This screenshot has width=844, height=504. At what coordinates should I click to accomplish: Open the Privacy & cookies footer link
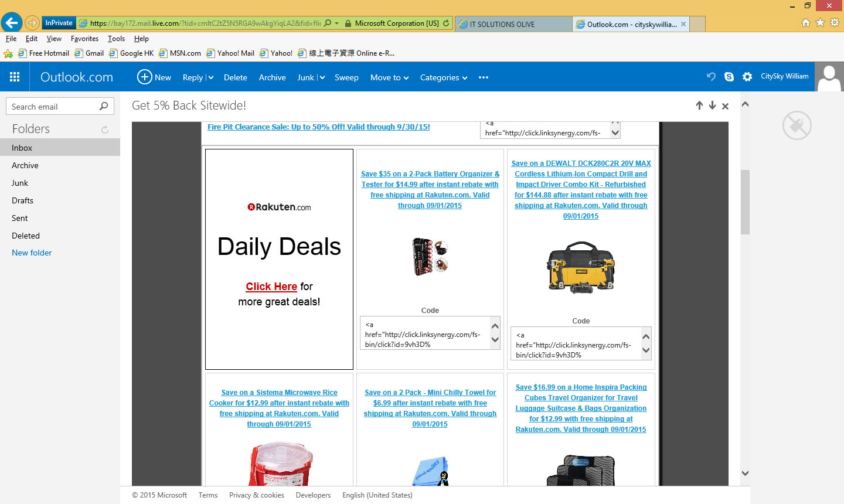257,495
